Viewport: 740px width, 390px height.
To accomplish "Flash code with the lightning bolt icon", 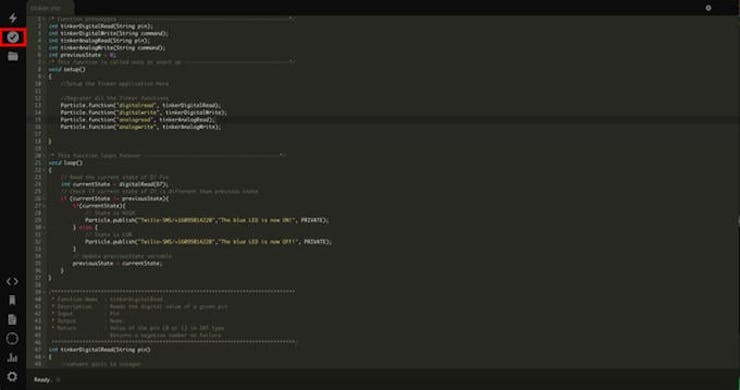I will point(13,18).
